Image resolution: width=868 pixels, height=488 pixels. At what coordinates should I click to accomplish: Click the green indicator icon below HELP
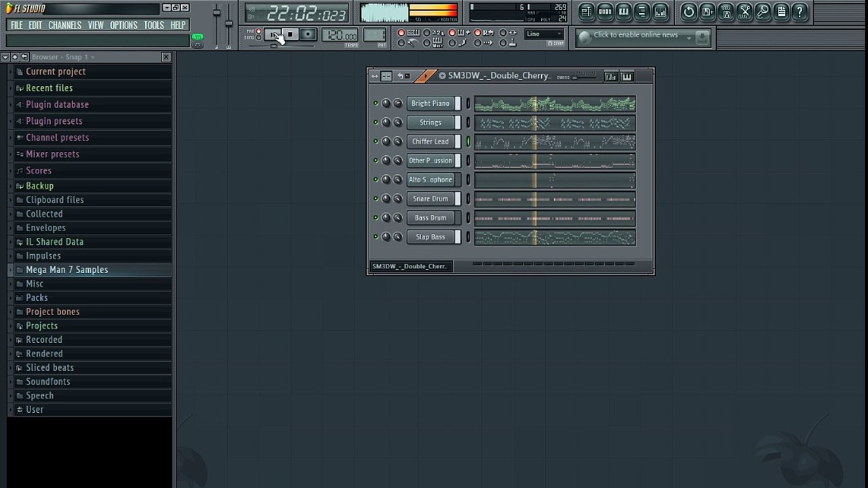pos(197,37)
